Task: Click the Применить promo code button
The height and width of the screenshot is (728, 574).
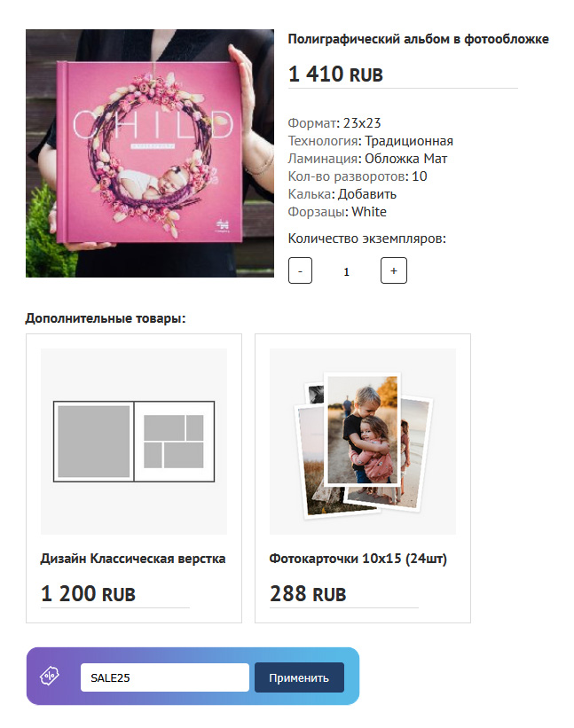Action: pyautogui.click(x=299, y=677)
